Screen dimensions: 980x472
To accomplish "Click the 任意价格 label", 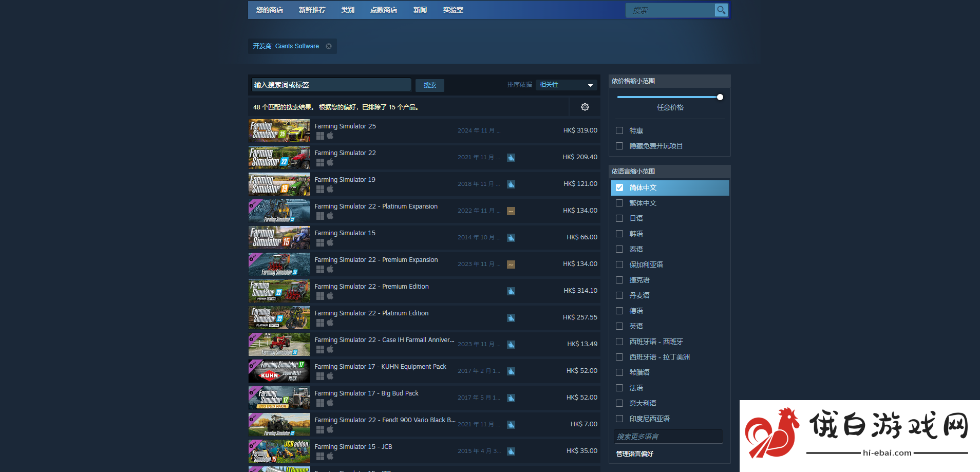I will pos(670,107).
